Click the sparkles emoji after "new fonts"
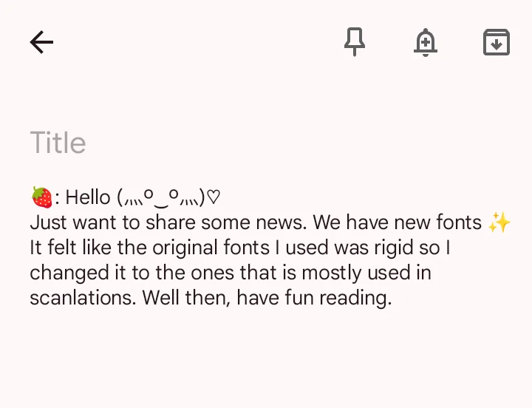Screen dimensions: 532x408 click(499, 222)
